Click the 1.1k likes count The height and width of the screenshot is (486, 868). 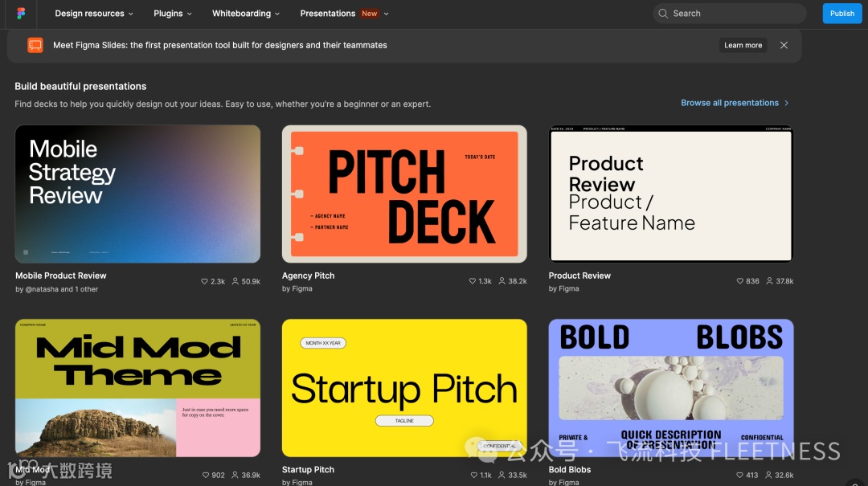coord(486,475)
